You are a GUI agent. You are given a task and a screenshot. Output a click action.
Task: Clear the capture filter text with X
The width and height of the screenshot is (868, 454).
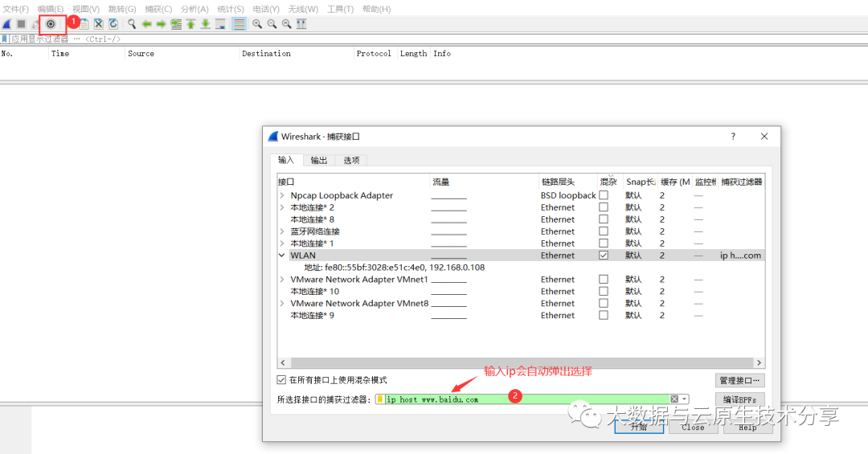[x=674, y=399]
